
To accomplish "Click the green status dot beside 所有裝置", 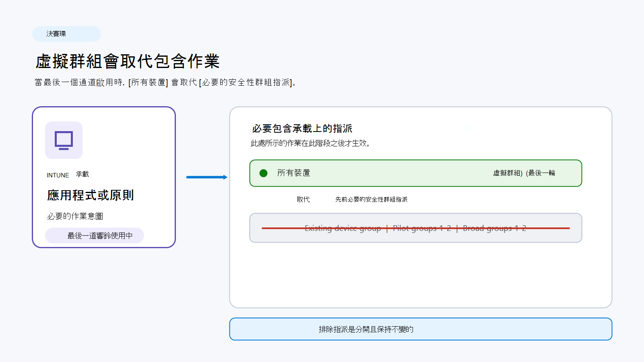I will pyautogui.click(x=264, y=173).
